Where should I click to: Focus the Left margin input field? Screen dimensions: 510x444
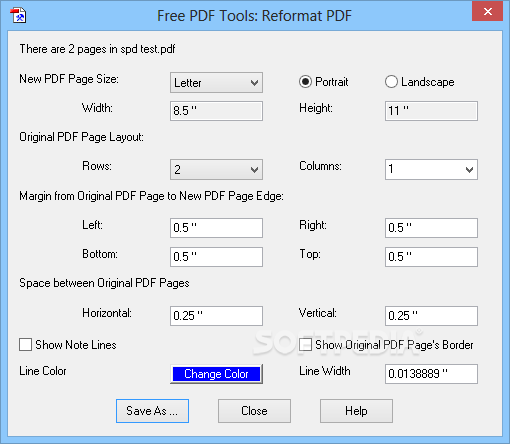216,228
